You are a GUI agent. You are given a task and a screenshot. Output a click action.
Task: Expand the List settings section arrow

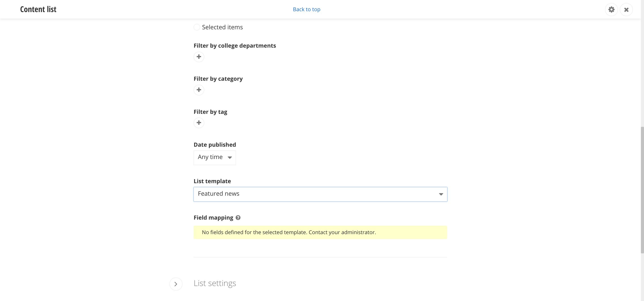(x=176, y=284)
